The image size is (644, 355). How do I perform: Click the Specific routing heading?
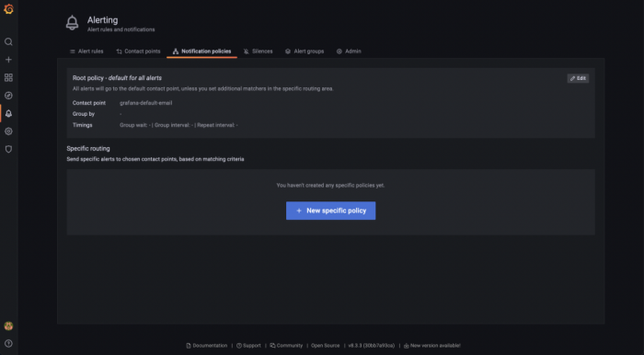click(88, 149)
